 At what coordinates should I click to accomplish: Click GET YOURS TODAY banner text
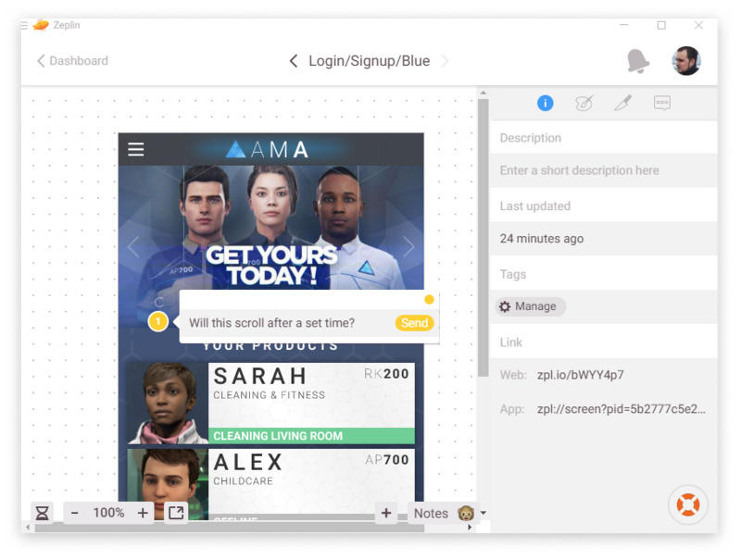pyautogui.click(x=271, y=266)
